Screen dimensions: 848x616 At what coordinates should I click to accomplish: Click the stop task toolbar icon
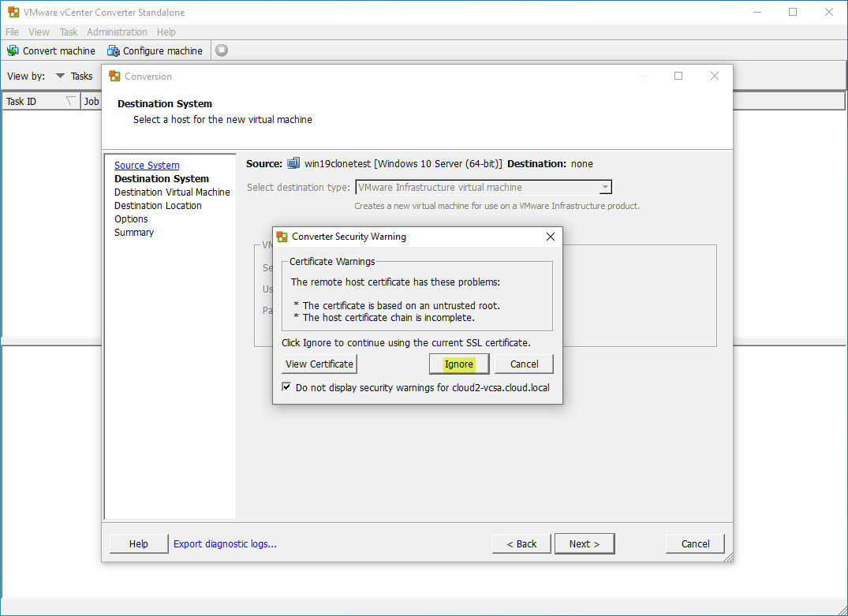222,50
